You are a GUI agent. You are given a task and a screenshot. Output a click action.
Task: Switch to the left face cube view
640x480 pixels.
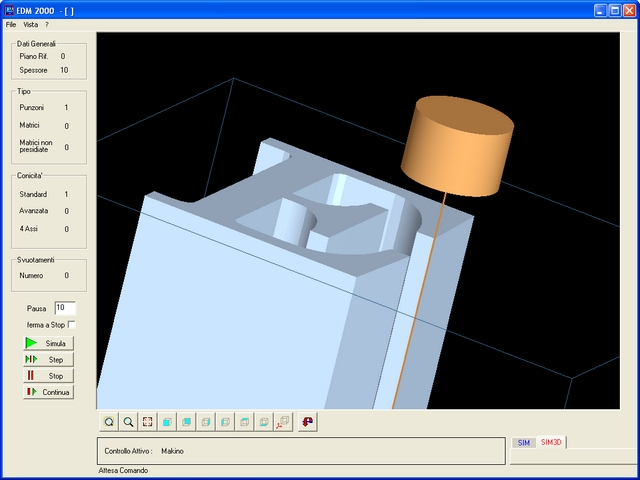(225, 422)
